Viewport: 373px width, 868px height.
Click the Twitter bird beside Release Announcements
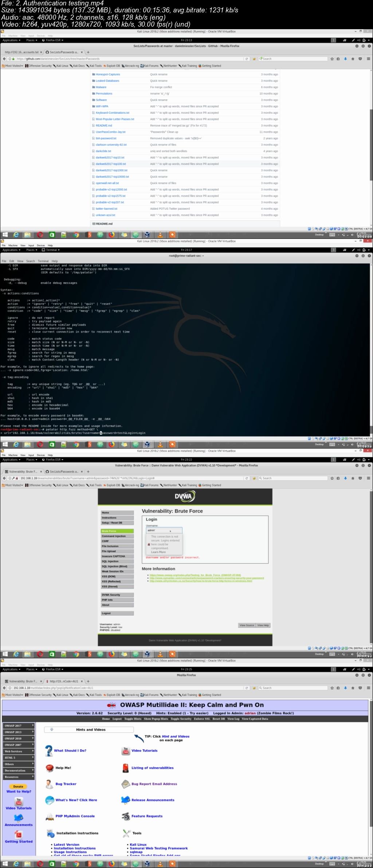[126, 800]
